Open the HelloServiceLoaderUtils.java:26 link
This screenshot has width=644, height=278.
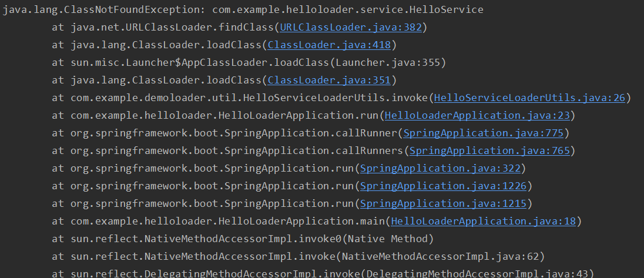(529, 98)
